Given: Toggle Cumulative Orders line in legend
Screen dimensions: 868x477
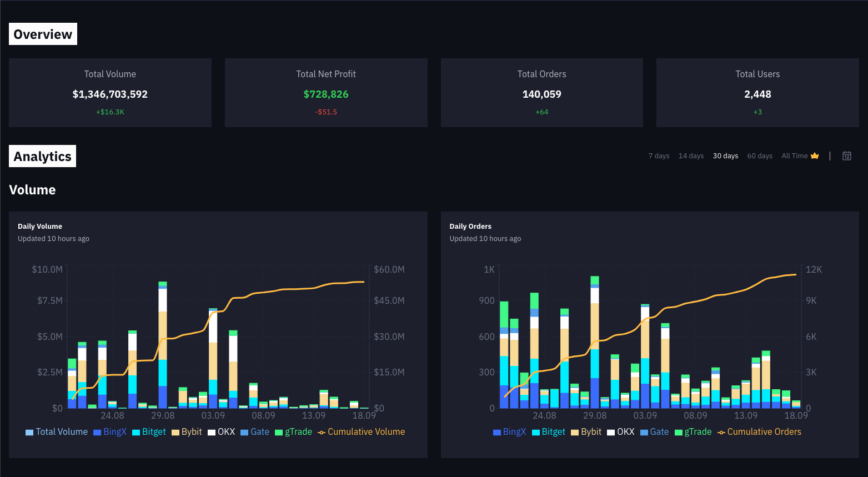Looking at the screenshot, I should tap(759, 432).
